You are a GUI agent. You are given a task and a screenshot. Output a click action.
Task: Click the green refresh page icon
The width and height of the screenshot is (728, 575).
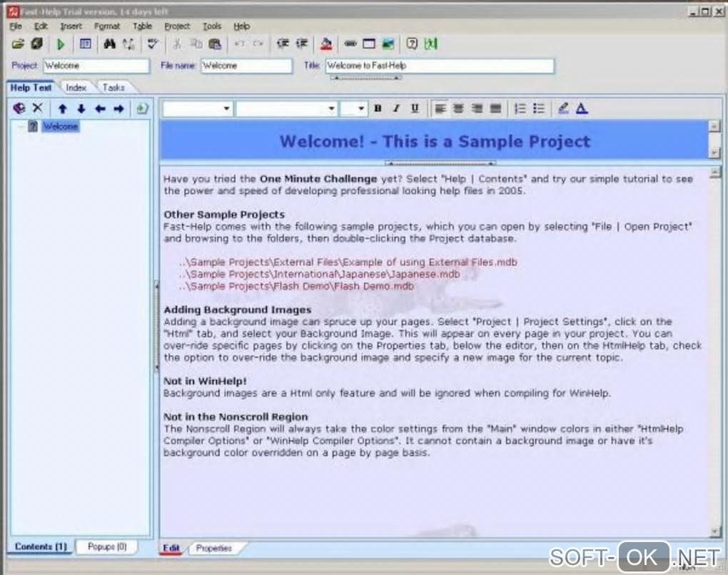[x=143, y=108]
